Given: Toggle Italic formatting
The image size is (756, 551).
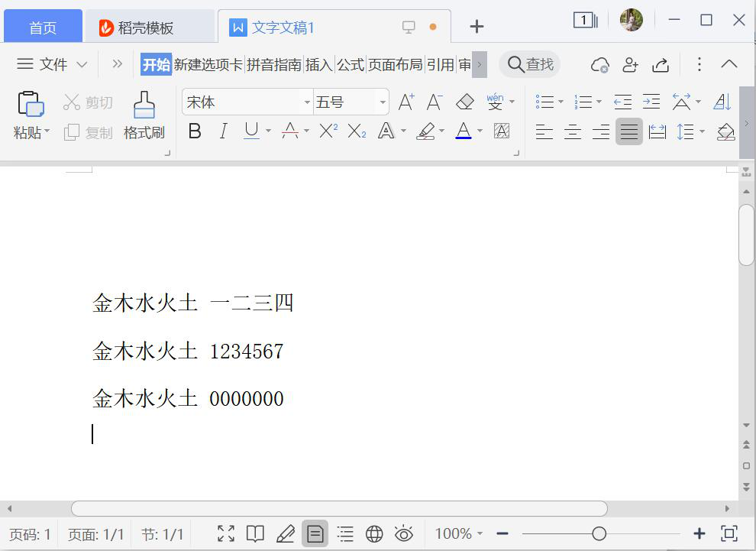Looking at the screenshot, I should [223, 131].
